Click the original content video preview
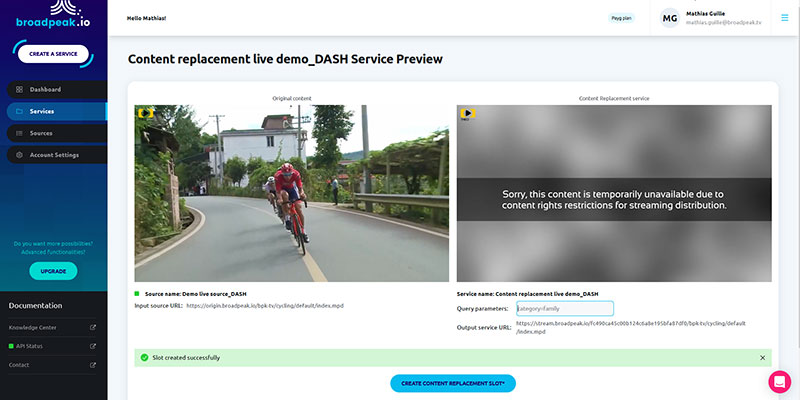 coord(291,193)
